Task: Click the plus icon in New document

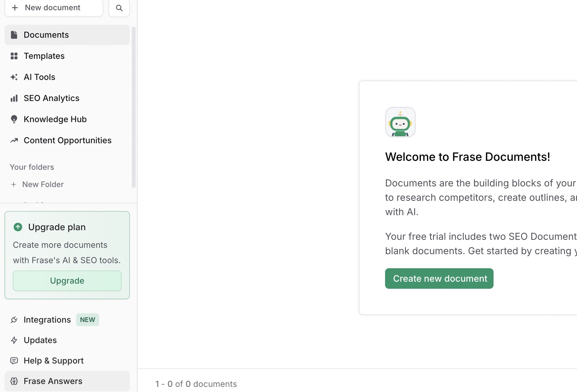Action: pyautogui.click(x=15, y=8)
